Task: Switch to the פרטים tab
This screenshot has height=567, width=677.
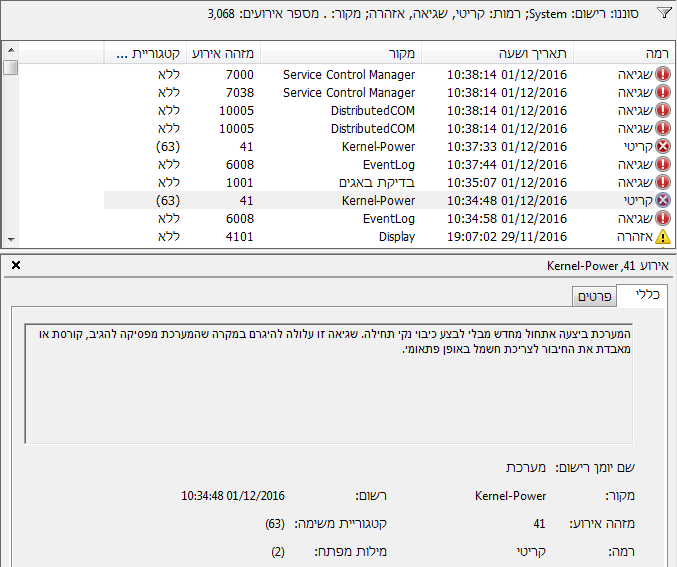Action: point(594,297)
